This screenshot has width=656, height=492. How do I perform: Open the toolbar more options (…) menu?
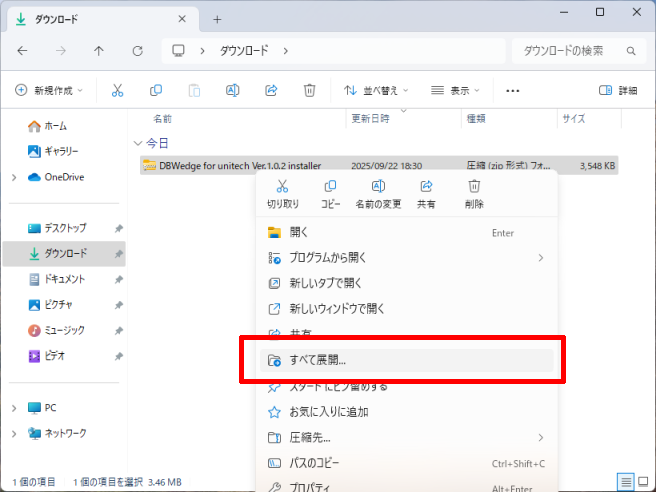(513, 90)
